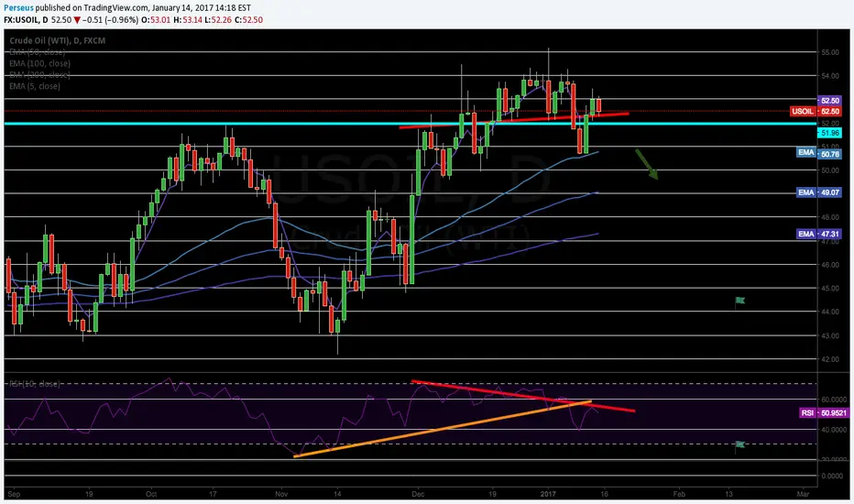The height and width of the screenshot is (504, 854).
Task: Click the 55.00 price axis label
Action: [830, 52]
